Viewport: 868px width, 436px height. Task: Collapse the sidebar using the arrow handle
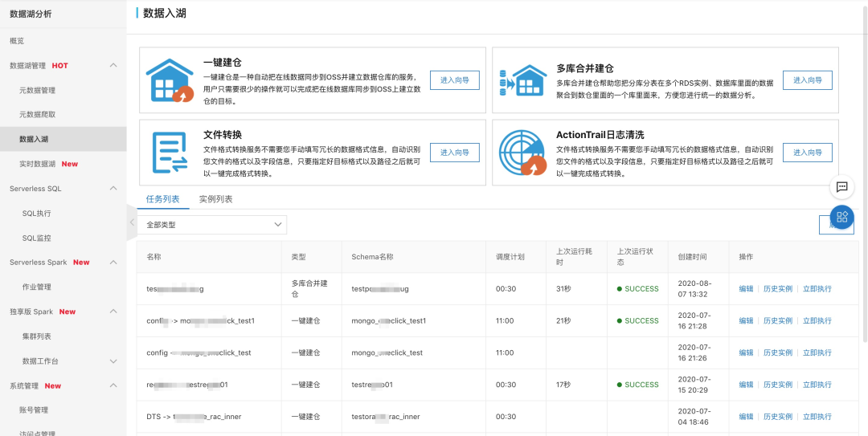[132, 222]
